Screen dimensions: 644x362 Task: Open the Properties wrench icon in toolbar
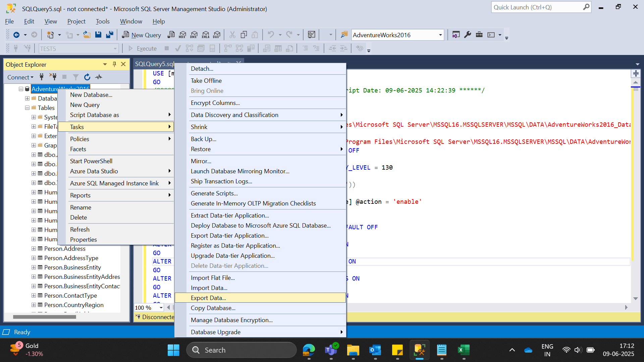click(468, 35)
